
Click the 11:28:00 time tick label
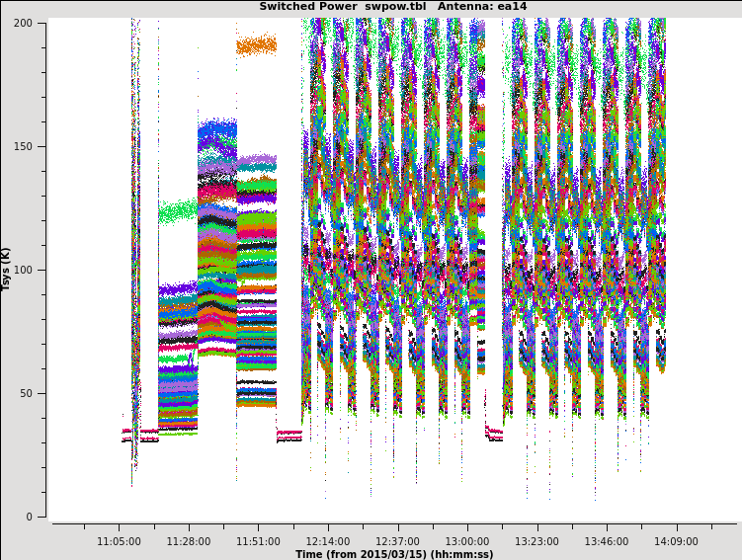pos(189,541)
